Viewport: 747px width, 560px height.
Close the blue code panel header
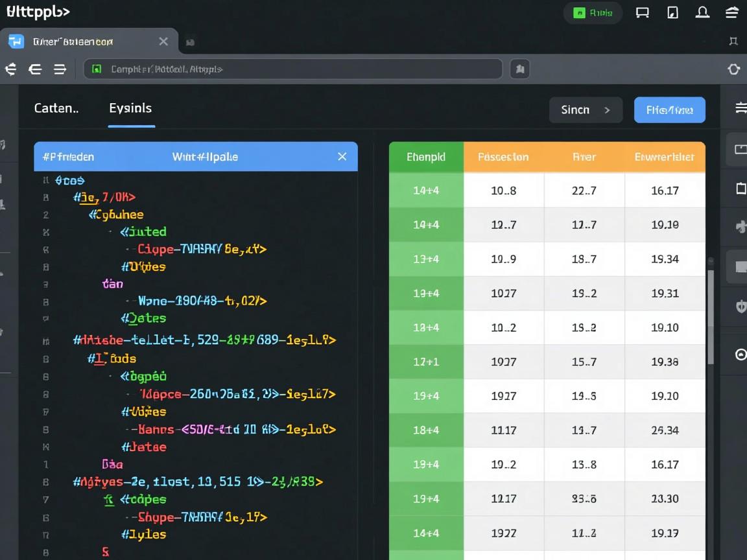342,157
